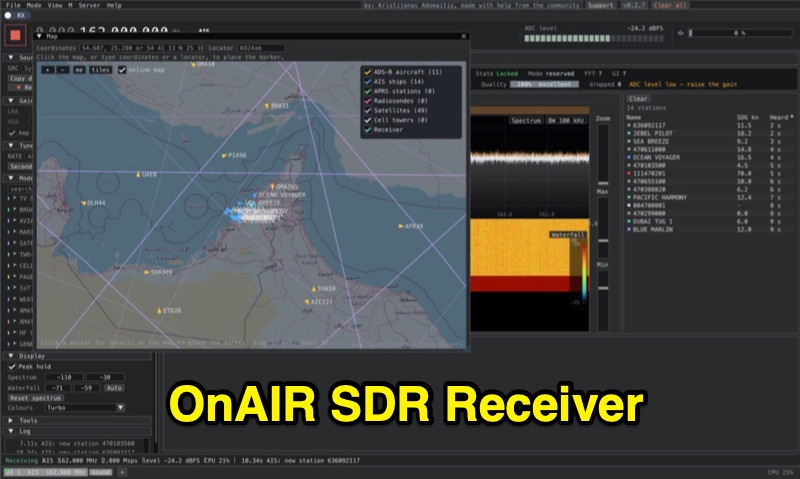
Task: Collapse the Tuner section
Action: click(11, 145)
